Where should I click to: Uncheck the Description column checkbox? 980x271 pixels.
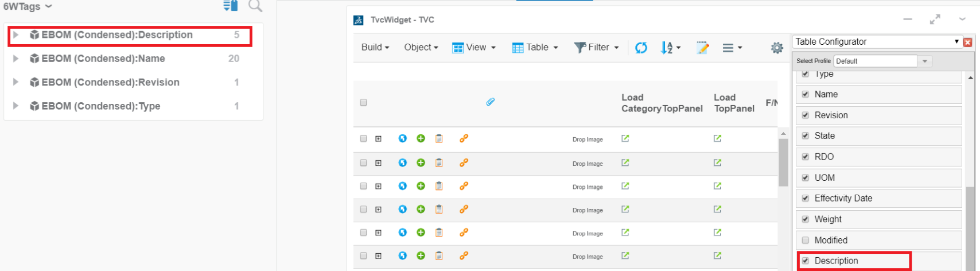[805, 261]
